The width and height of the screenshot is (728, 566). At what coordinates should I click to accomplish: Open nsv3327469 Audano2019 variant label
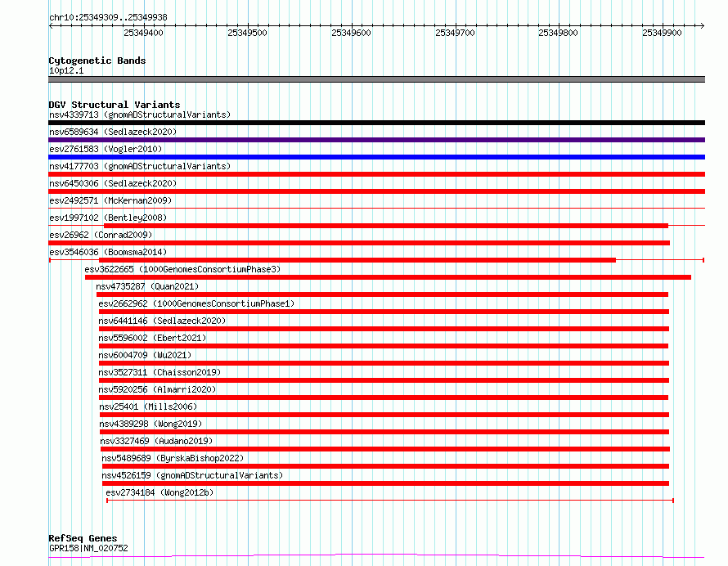tap(156, 441)
